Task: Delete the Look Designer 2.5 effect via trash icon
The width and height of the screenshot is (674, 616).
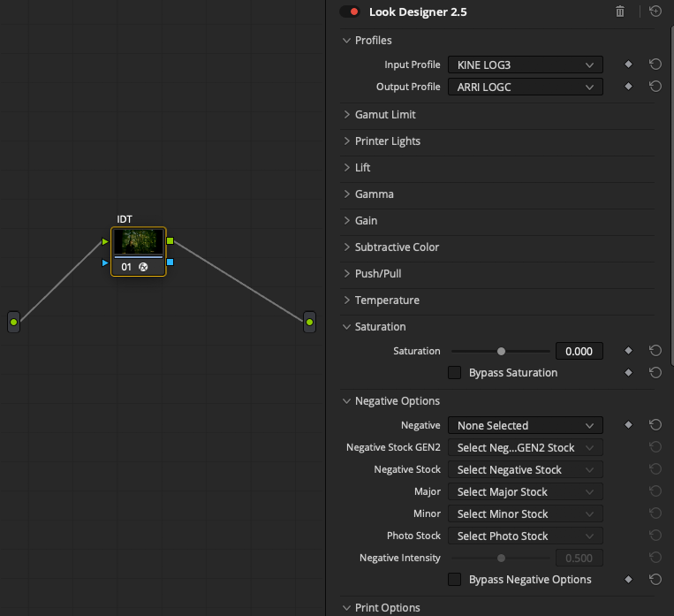Action: click(620, 11)
